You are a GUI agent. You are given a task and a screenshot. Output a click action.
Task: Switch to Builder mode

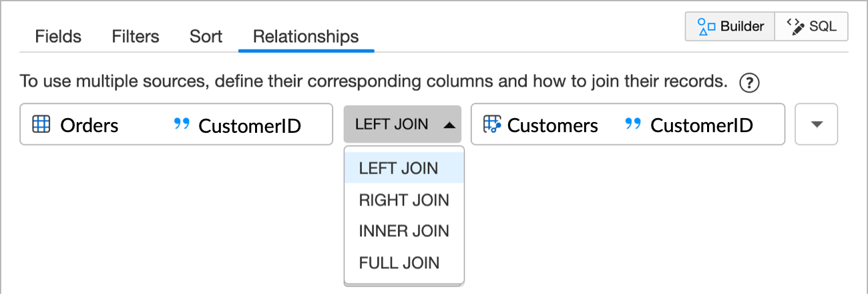point(730,27)
